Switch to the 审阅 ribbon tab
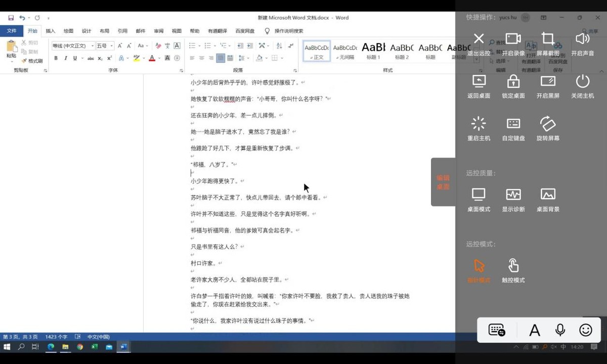 tap(159, 31)
